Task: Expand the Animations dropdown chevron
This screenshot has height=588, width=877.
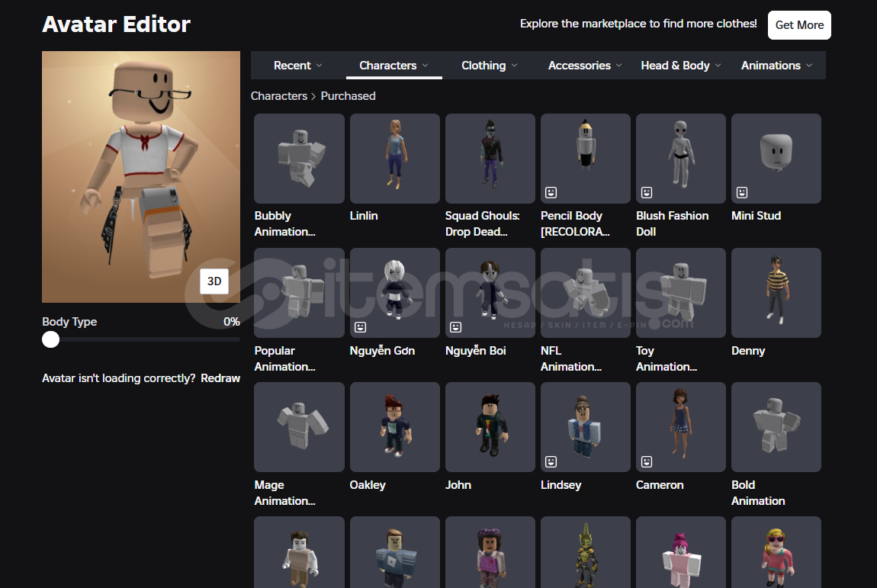Action: point(809,66)
